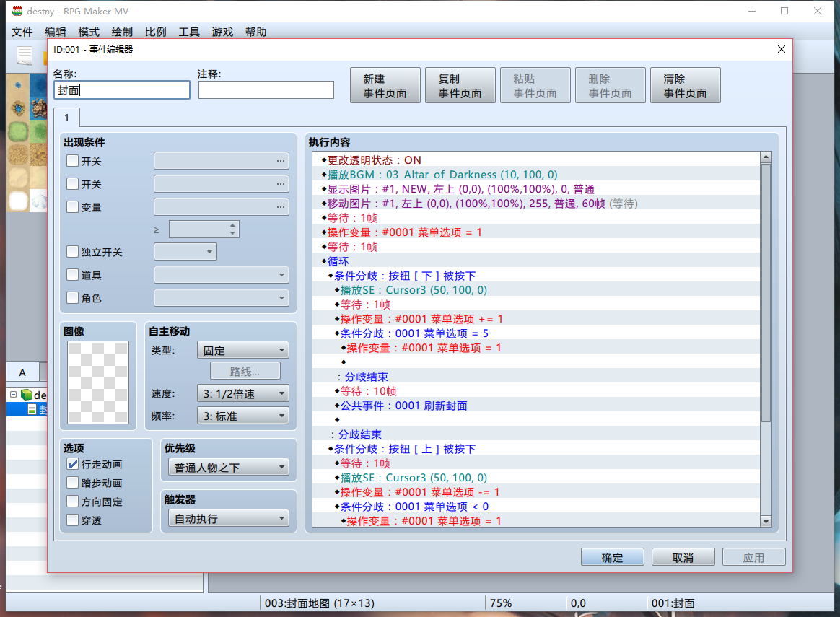Image resolution: width=840 pixels, height=617 pixels.
Task: Increase the variable threshold stepper value
Action: tap(232, 225)
